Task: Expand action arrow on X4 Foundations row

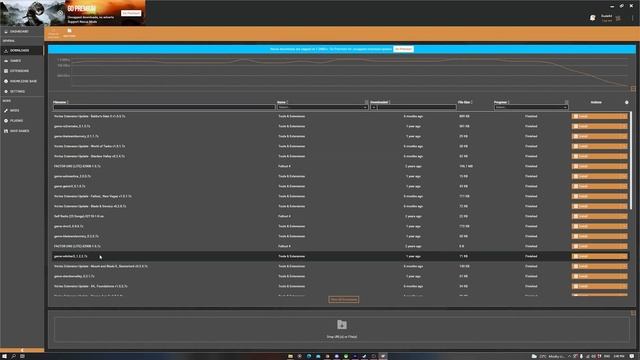Action: 625,286
